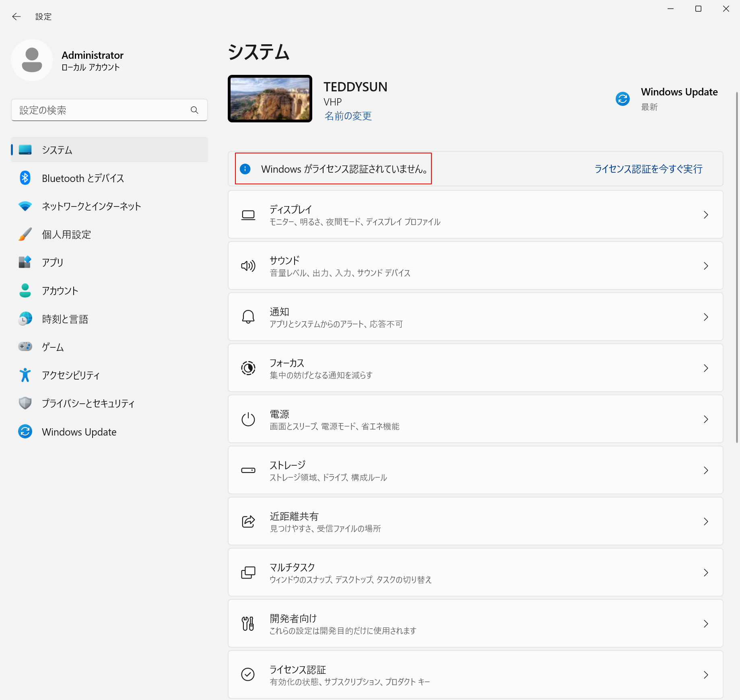This screenshot has width=740, height=700.
Task: Open 電源 settings via its chevron
Action: point(706,419)
